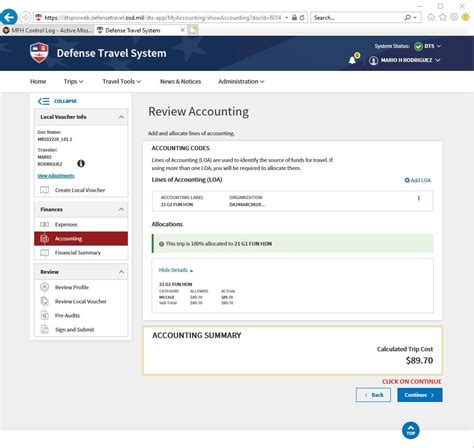Viewport: 474px width, 448px height.
Task: Click the Collapse sidebar icon
Action: click(x=43, y=101)
